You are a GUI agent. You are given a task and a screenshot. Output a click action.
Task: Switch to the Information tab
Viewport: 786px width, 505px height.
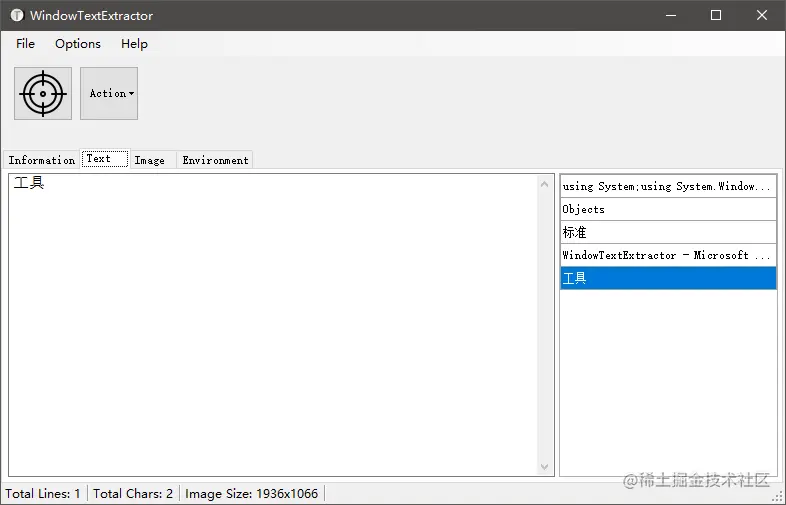pos(42,160)
